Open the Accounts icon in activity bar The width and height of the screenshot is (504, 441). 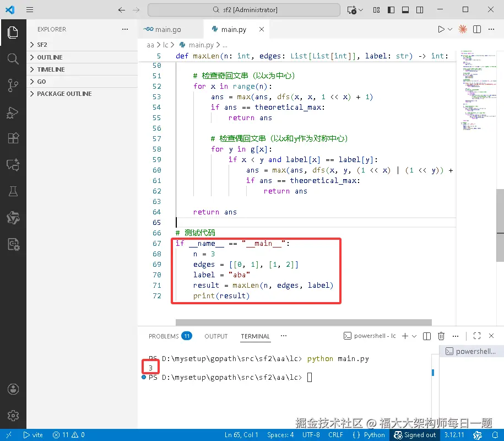pos(13,389)
